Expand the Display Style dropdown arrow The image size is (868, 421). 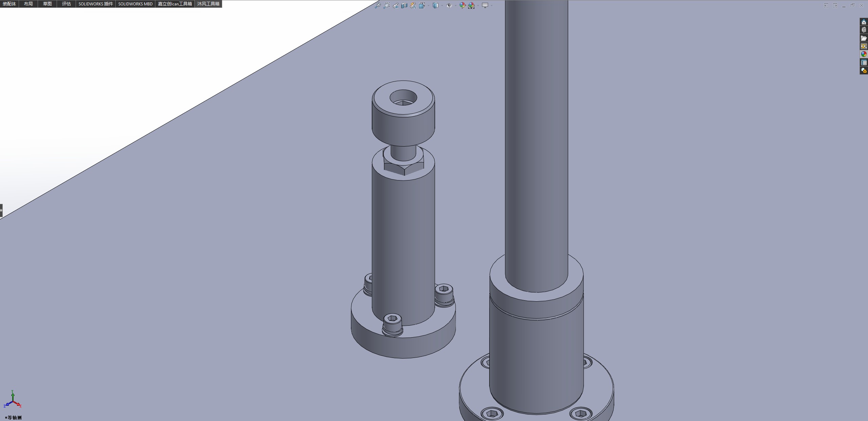[442, 5]
